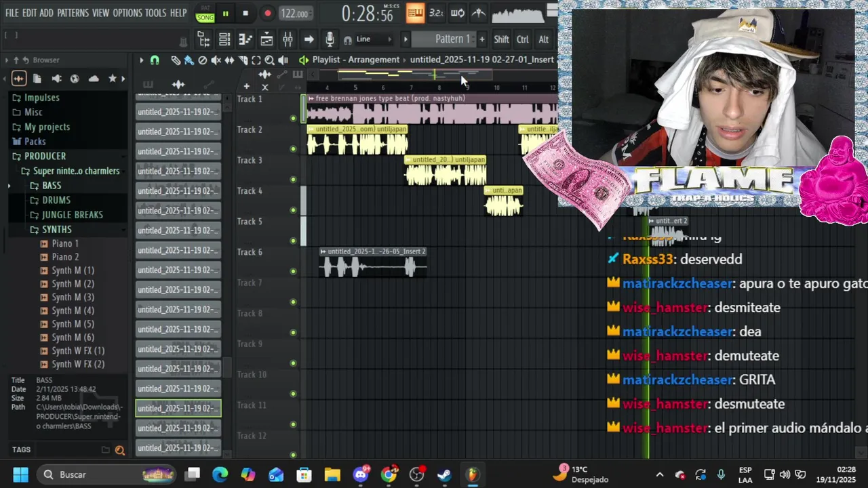Mute Track 3 with its green dot

(x=293, y=179)
